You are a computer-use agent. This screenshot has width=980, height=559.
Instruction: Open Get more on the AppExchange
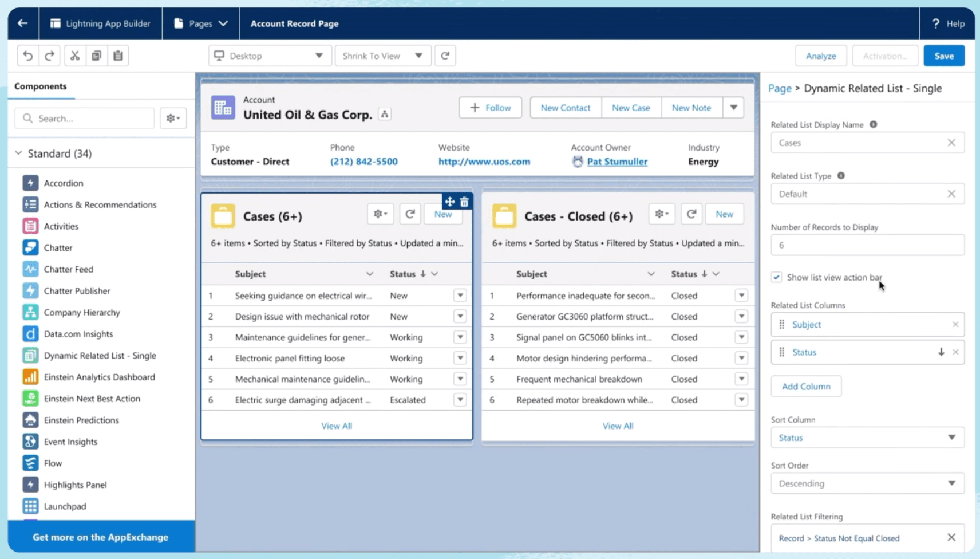click(x=101, y=537)
